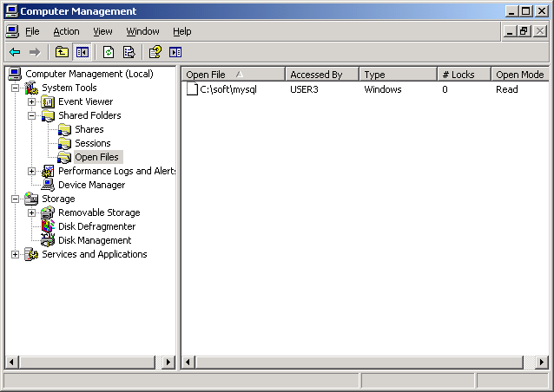Open the Action menu
554x392 pixels.
click(x=66, y=32)
